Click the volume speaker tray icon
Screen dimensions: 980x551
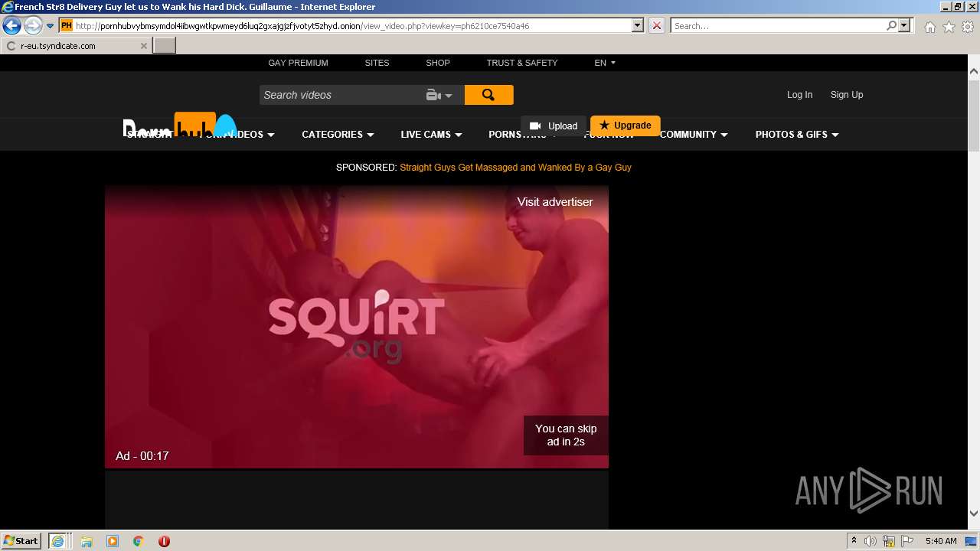871,541
